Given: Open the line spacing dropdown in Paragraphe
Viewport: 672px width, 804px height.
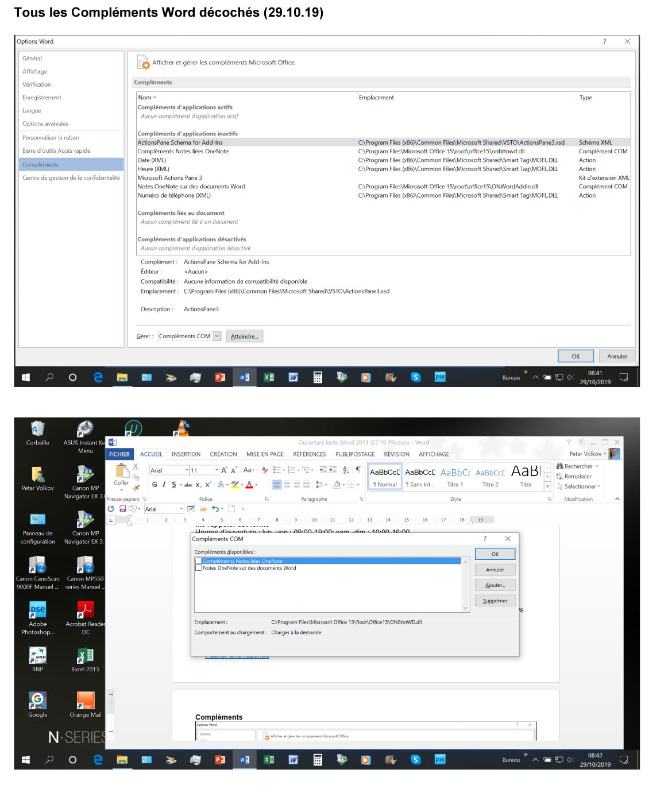Looking at the screenshot, I should point(322,485).
